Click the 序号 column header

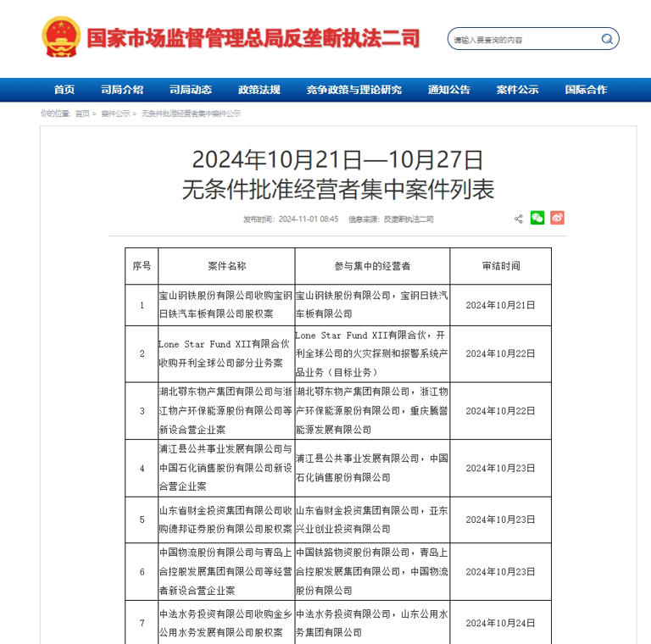[142, 266]
